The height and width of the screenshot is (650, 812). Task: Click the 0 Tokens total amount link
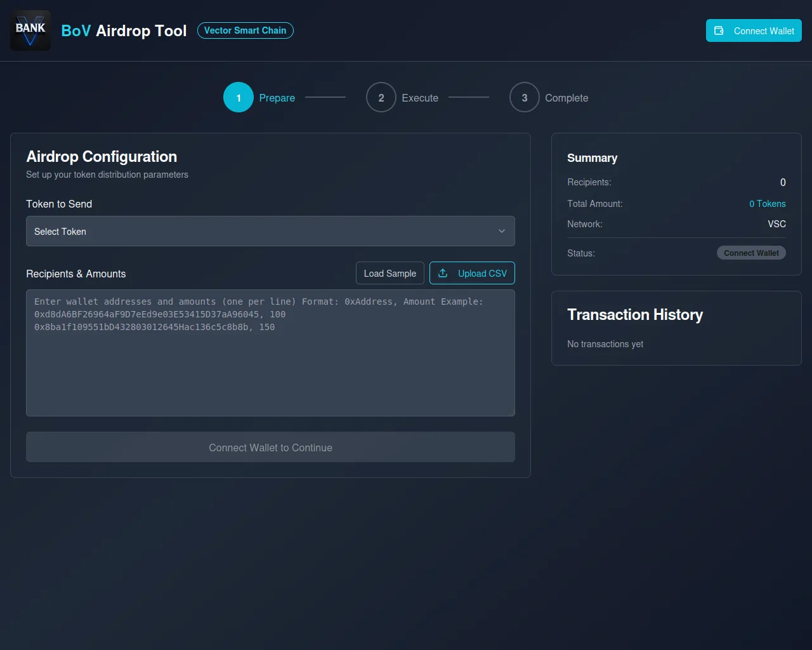tap(767, 204)
